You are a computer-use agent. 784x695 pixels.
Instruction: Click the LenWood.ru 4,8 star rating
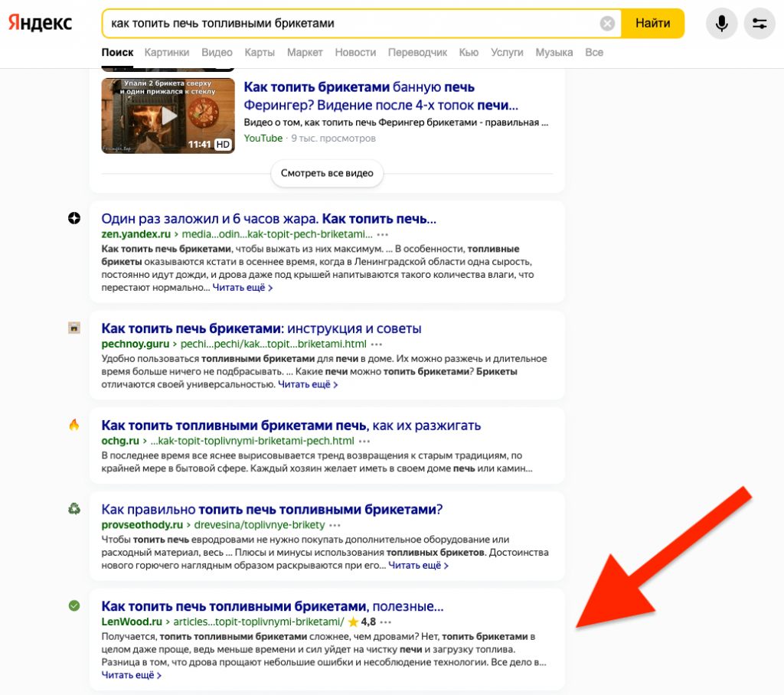(x=362, y=622)
